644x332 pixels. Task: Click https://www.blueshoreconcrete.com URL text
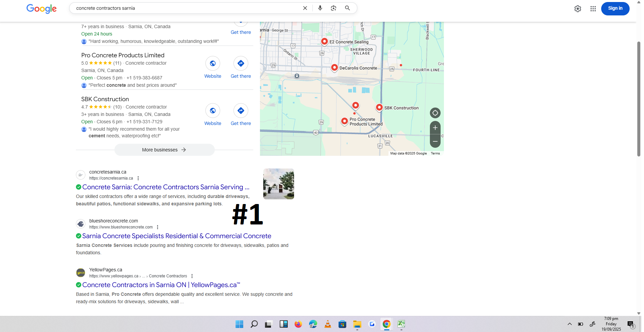(x=121, y=227)
